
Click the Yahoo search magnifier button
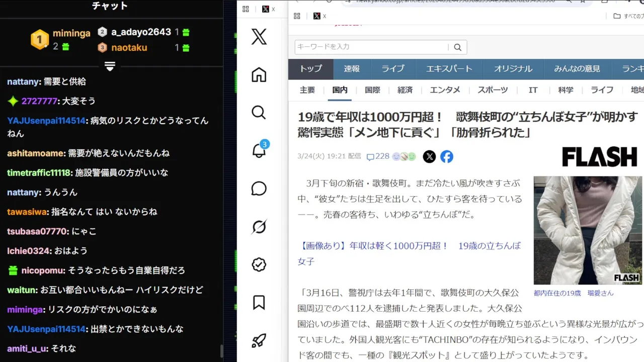[x=457, y=47]
